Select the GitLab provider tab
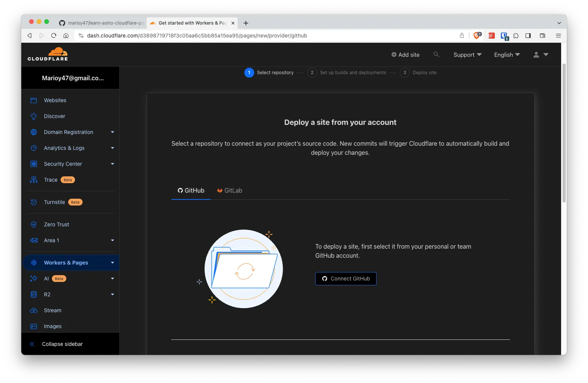Image resolution: width=588 pixels, height=383 pixels. [230, 190]
